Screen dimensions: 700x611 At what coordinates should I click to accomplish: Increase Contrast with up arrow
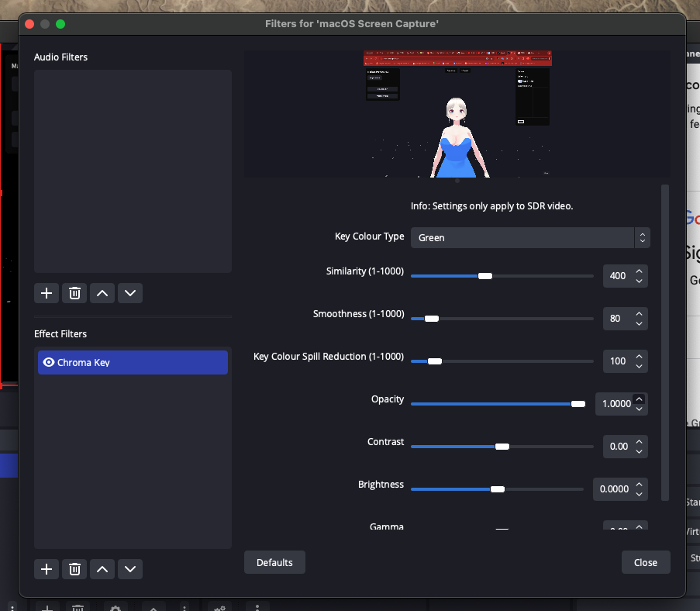click(x=639, y=441)
